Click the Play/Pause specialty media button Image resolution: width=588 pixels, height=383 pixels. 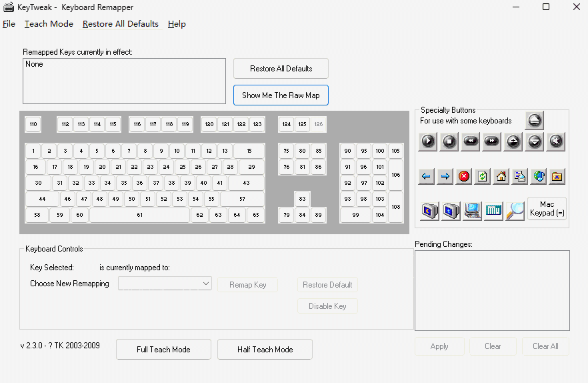click(428, 141)
